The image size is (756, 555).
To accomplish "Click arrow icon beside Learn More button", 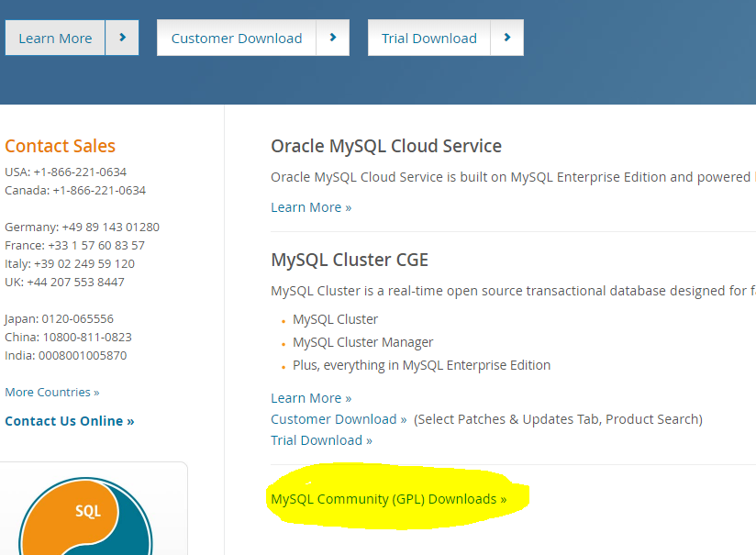I will point(122,38).
